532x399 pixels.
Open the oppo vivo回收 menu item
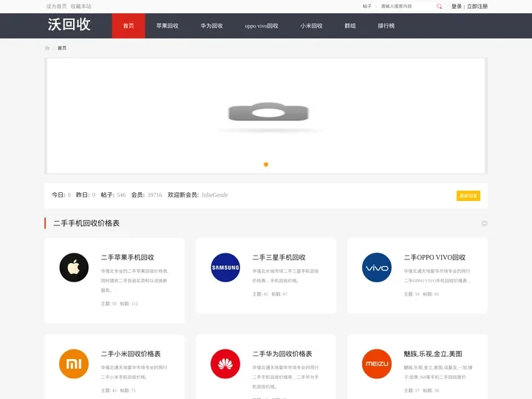(262, 26)
